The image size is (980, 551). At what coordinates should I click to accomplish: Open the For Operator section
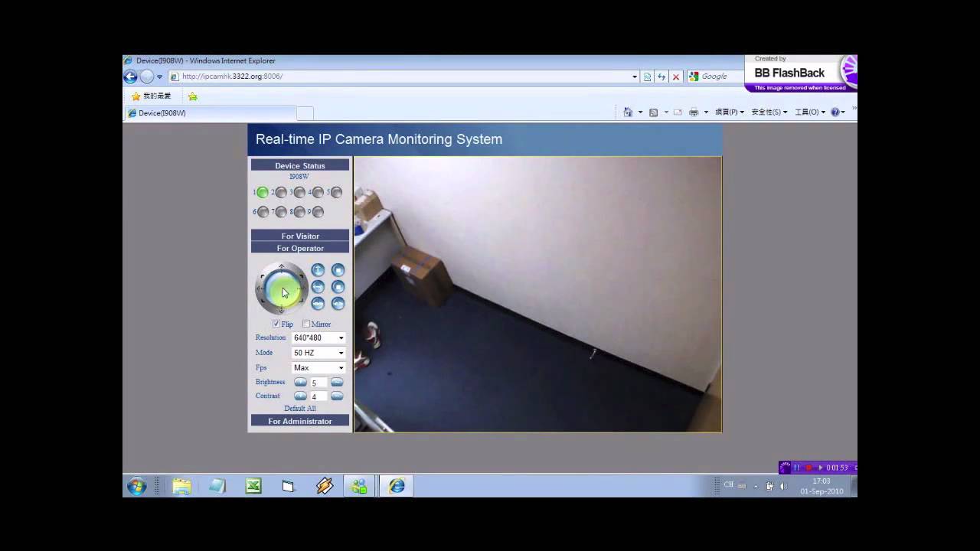point(300,248)
